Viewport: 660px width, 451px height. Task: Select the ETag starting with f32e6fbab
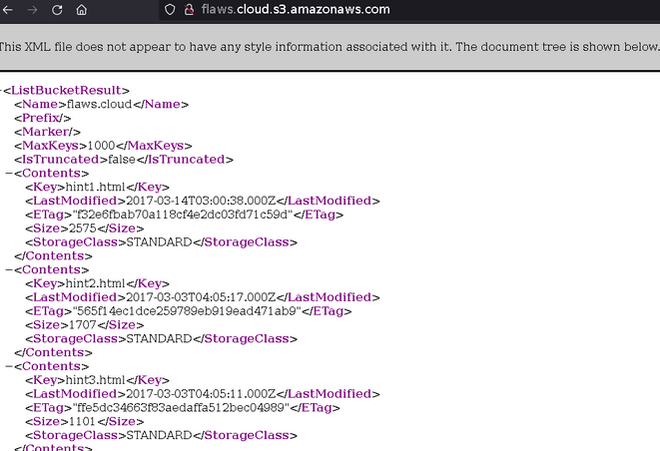point(183,215)
